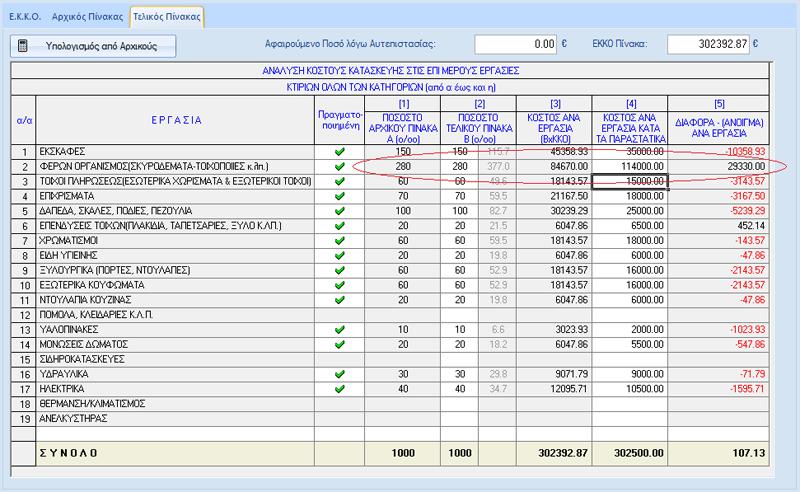Click the Πραγματοποιημένη column header
This screenshot has height=492, width=800.
coord(339,120)
